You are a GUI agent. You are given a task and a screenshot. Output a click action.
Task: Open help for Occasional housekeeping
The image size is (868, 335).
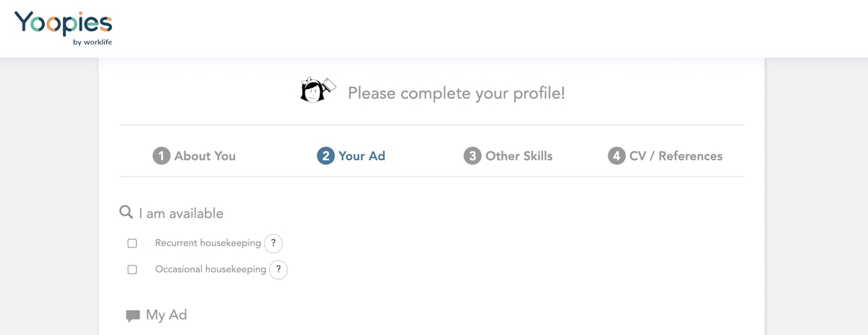[x=278, y=269]
